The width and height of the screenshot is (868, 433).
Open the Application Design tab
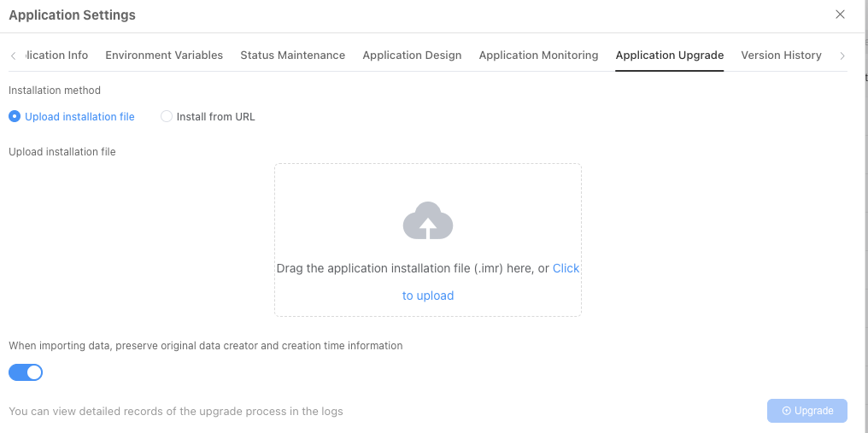(x=412, y=56)
